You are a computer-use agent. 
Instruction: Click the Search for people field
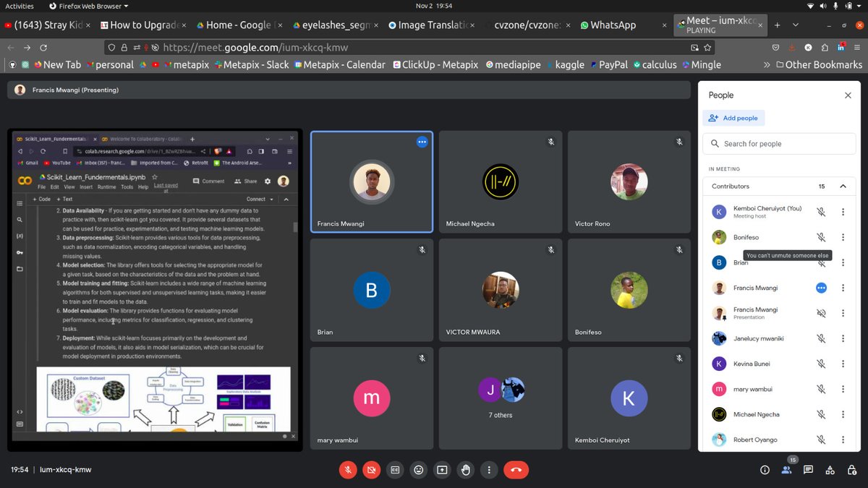click(x=780, y=144)
